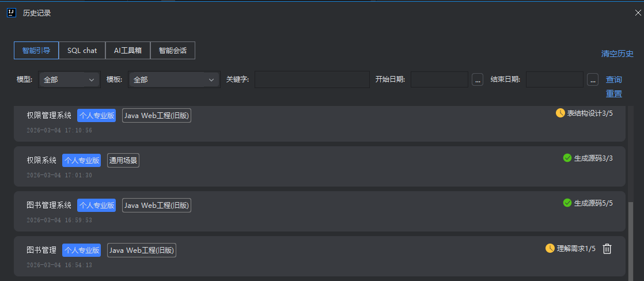Click the clock status icon for 理解需求1/5
Viewport: 644px width, 281px height.
550,248
